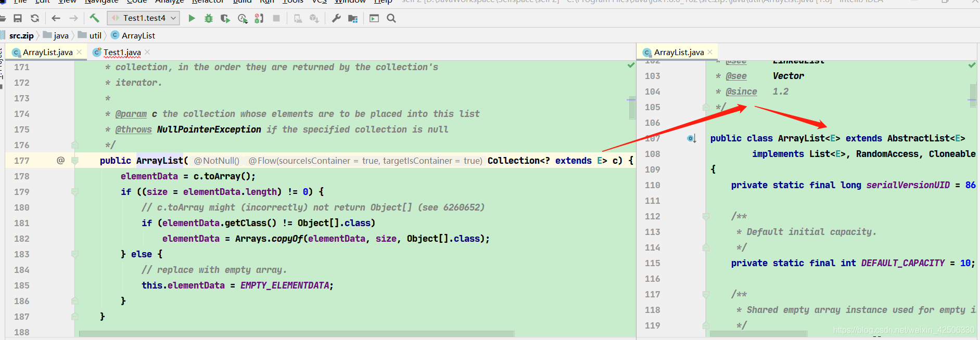The height and width of the screenshot is (340, 980).
Task: Click the @since Javadoc tag
Action: tap(742, 91)
